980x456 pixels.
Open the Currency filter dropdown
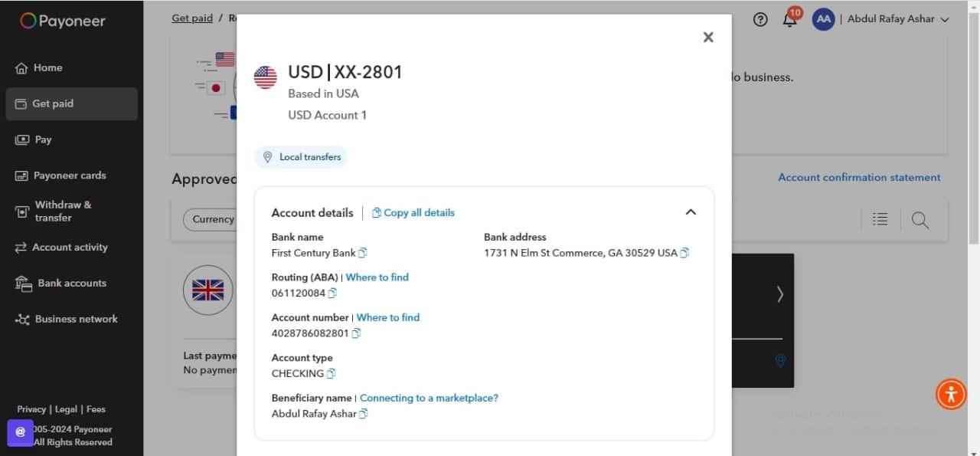pos(210,219)
